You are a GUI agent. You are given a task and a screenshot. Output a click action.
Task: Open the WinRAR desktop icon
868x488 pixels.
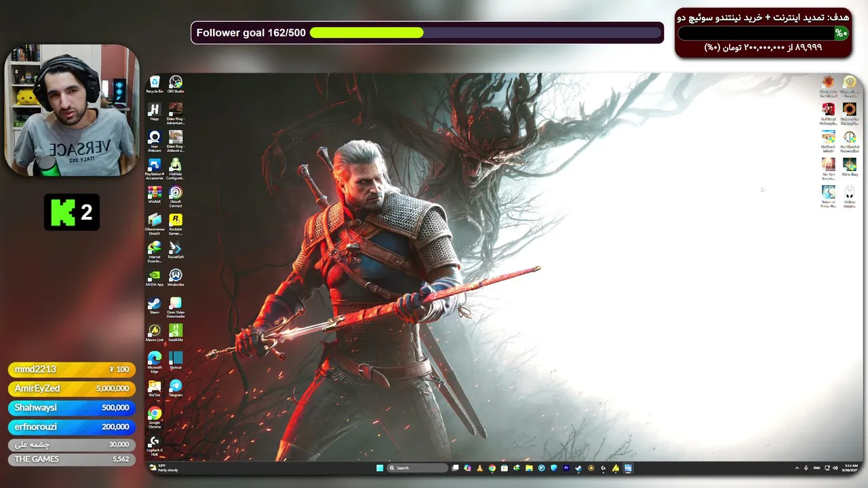tap(155, 196)
